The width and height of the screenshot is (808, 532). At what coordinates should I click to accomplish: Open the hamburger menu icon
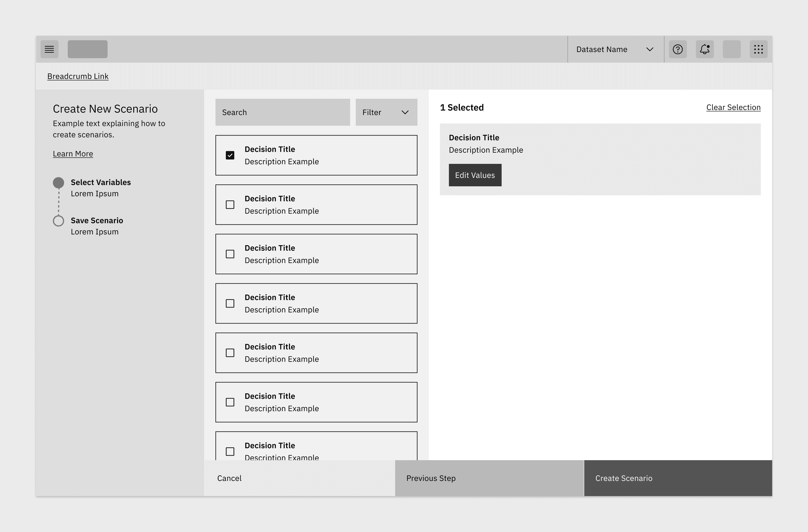50,49
